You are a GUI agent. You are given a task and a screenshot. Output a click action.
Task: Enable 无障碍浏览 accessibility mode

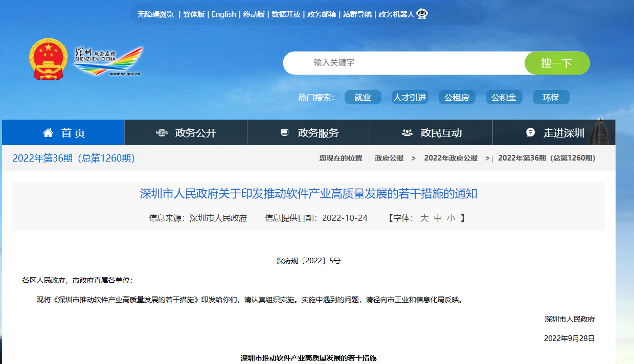click(x=155, y=14)
